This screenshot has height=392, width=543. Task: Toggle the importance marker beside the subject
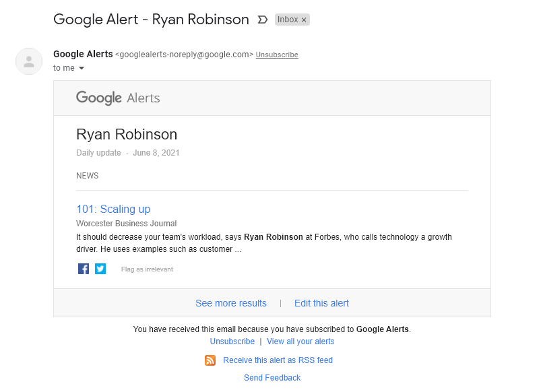point(262,20)
